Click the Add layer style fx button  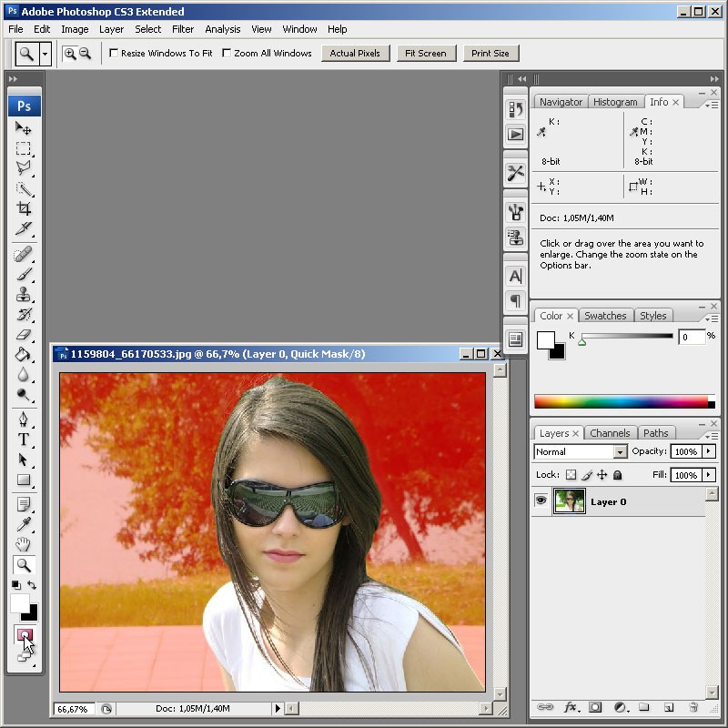[x=571, y=707]
